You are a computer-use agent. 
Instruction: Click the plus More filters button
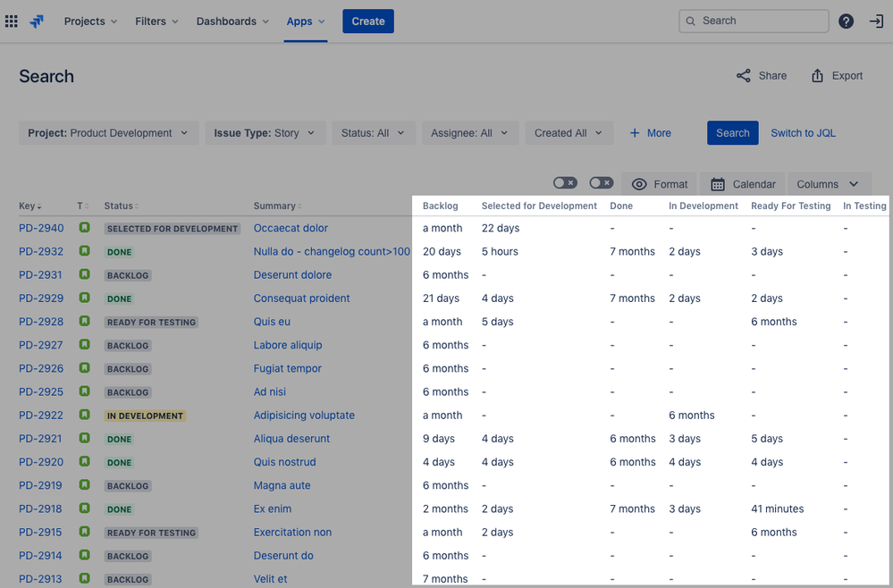pos(650,132)
